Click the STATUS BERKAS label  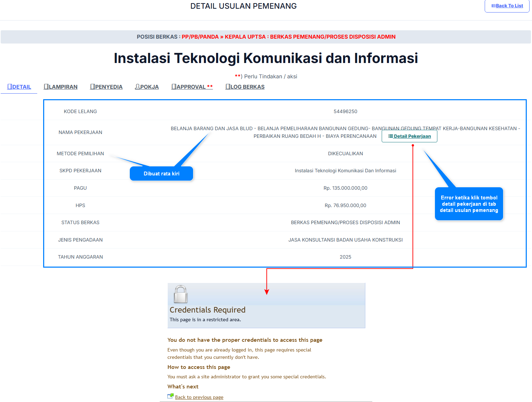pos(80,223)
